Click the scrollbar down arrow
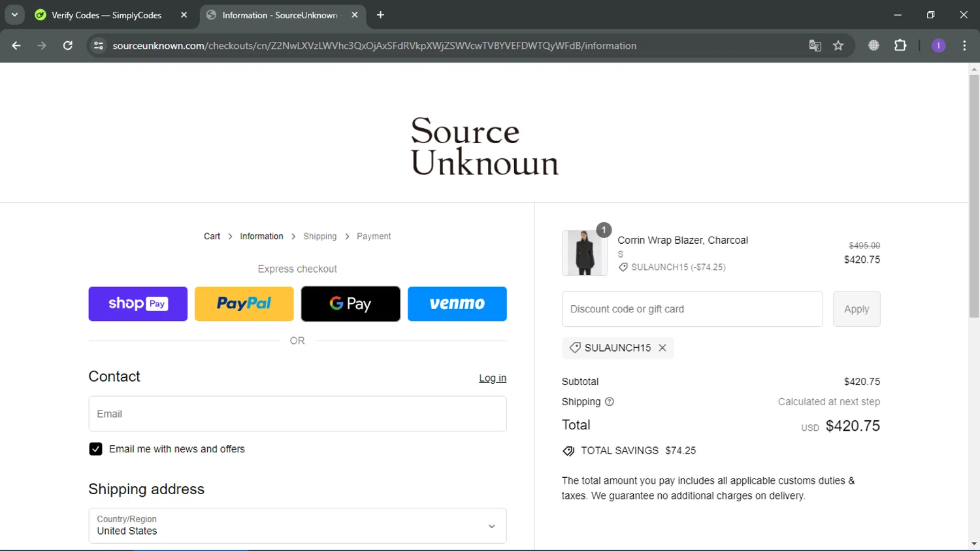This screenshot has width=980, height=551. (974, 544)
